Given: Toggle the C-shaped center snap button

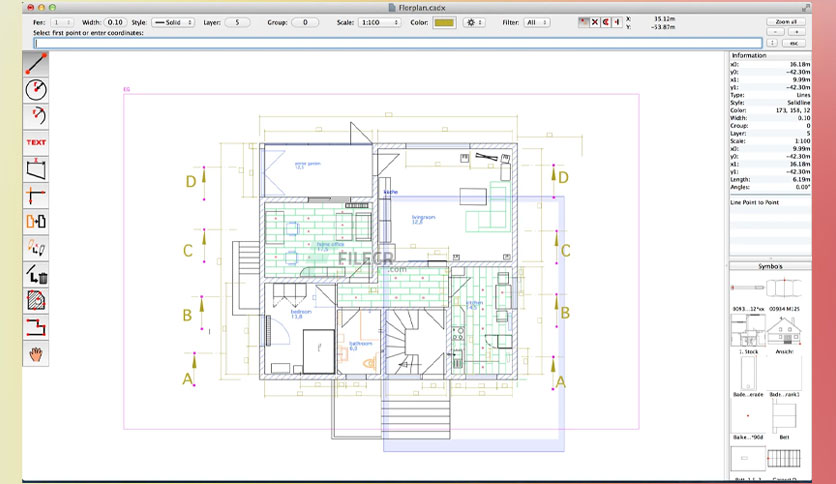Looking at the screenshot, I should [606, 22].
